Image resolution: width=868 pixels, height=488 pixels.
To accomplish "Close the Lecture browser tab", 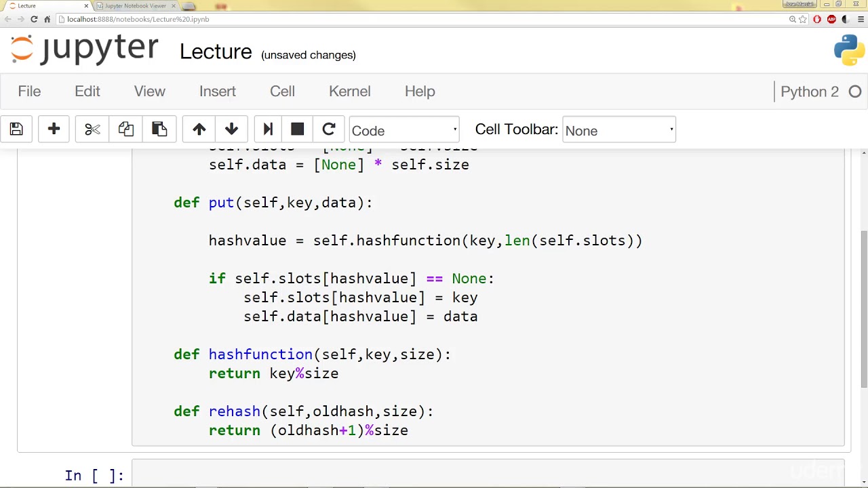I will coord(86,5).
